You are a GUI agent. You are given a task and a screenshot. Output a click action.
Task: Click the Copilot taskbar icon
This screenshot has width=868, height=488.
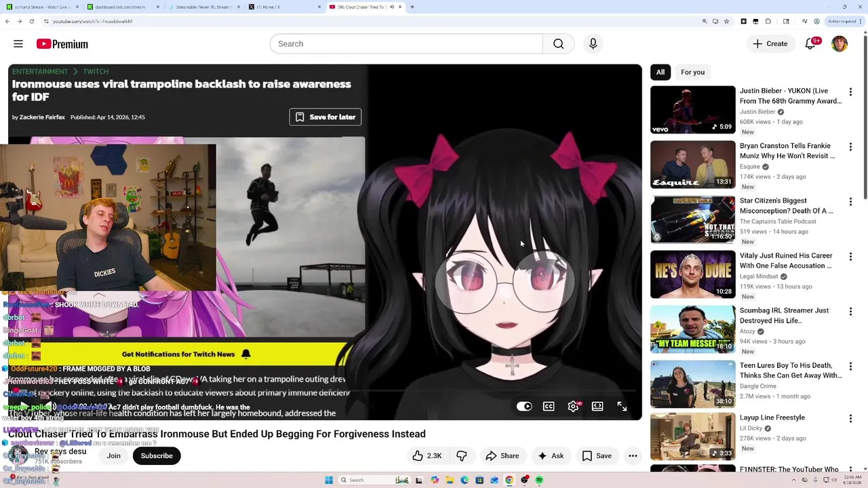[435, 480]
